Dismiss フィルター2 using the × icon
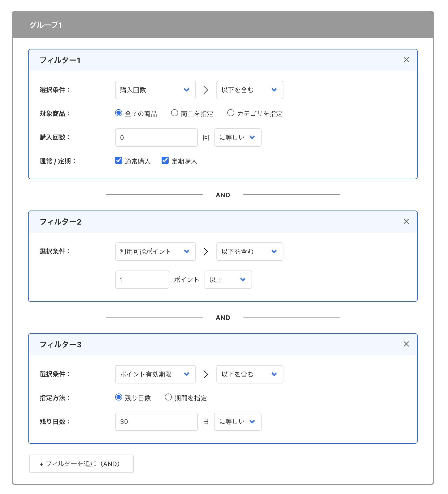 click(x=406, y=221)
